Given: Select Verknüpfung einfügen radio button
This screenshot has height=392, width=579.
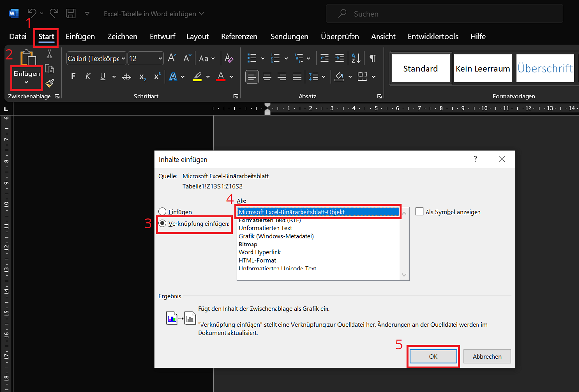Looking at the screenshot, I should tap(162, 223).
